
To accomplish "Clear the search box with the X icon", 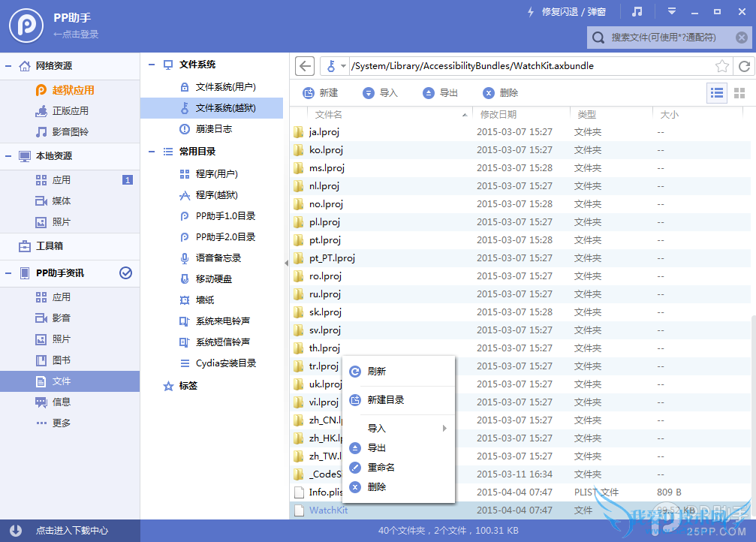I will point(742,37).
